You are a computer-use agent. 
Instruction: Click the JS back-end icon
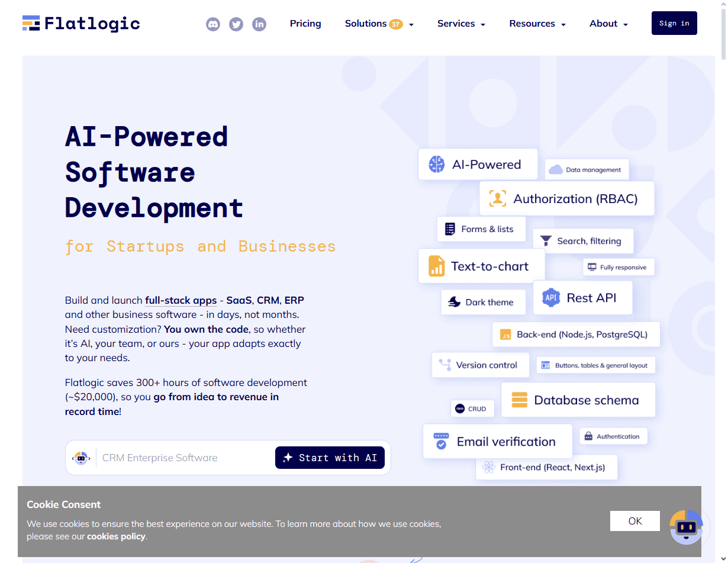505,334
